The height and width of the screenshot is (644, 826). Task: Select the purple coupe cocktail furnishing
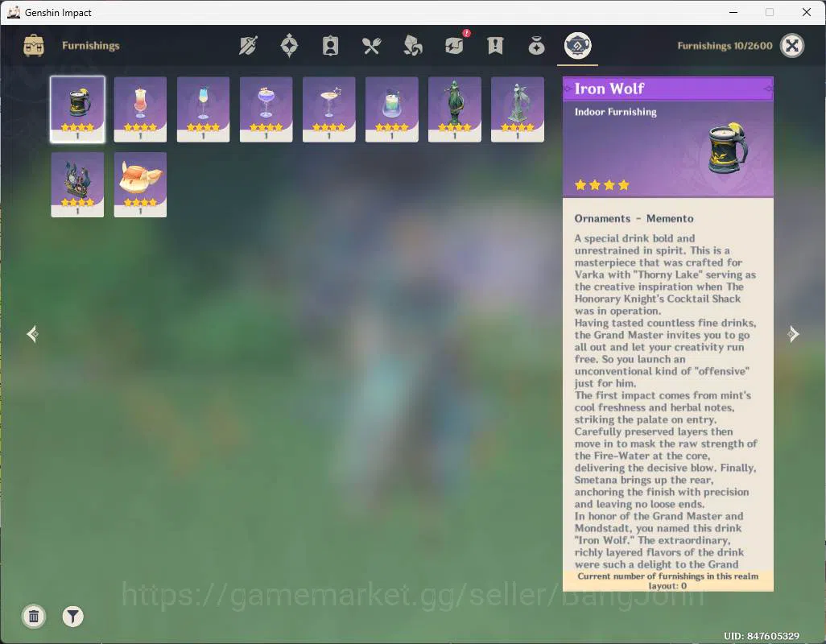pyautogui.click(x=266, y=109)
